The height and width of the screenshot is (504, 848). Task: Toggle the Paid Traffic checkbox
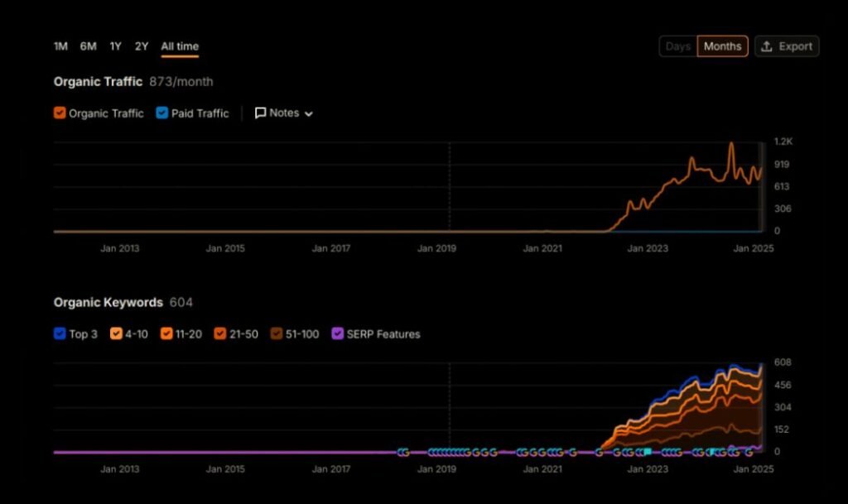tap(161, 113)
